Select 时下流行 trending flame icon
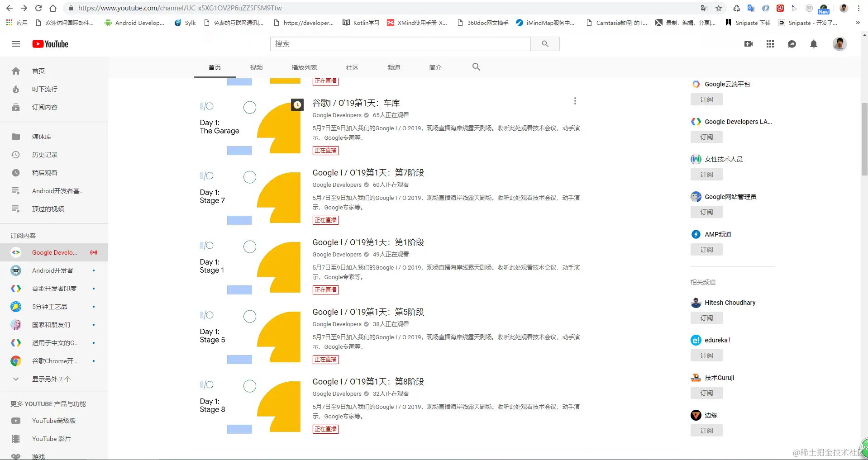This screenshot has width=868, height=460. (x=16, y=89)
